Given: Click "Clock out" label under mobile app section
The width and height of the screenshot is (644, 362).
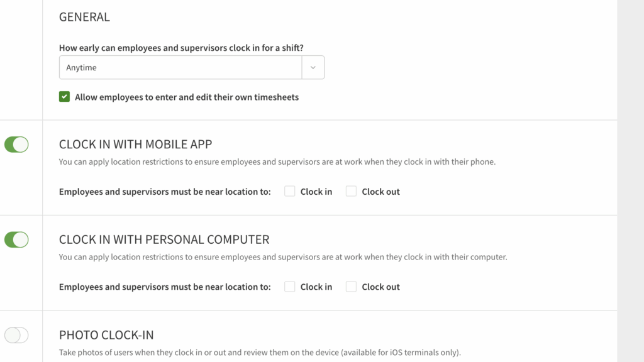Looking at the screenshot, I should click(x=380, y=192).
